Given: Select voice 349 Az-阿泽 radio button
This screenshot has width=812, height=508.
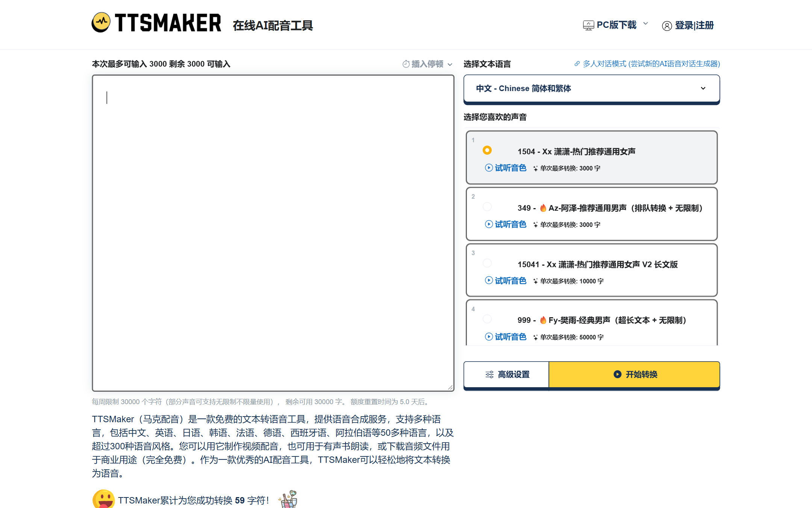Looking at the screenshot, I should click(487, 207).
